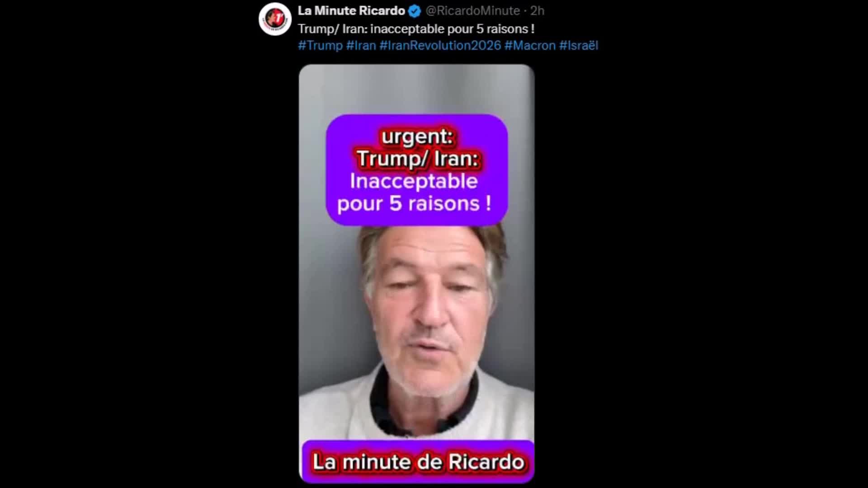Follow the #Trump hashtag
The height and width of the screenshot is (488, 868).
pos(320,46)
